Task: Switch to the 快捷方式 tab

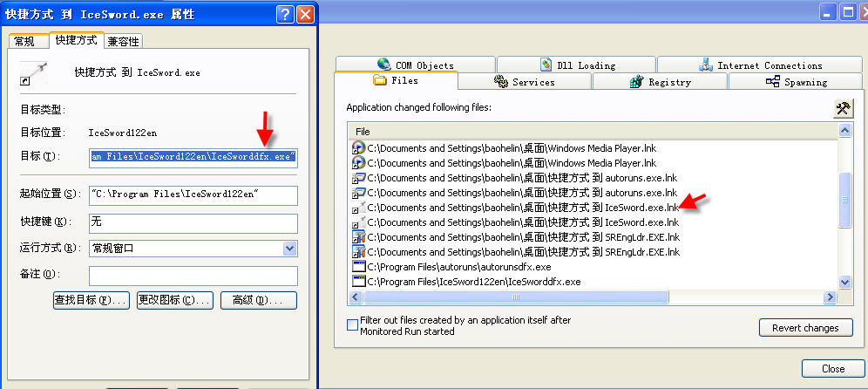Action: [x=77, y=40]
